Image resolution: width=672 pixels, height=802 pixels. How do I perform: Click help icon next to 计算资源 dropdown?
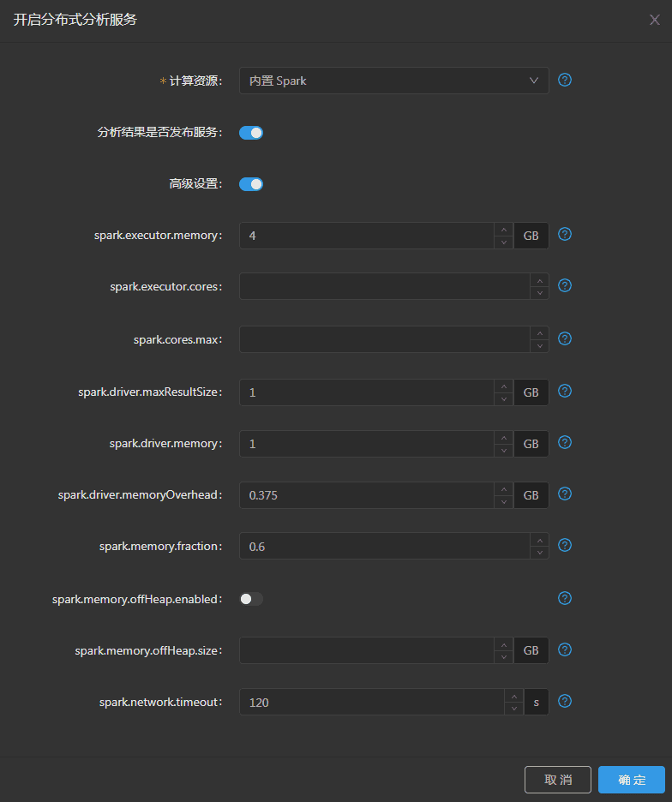pos(565,80)
